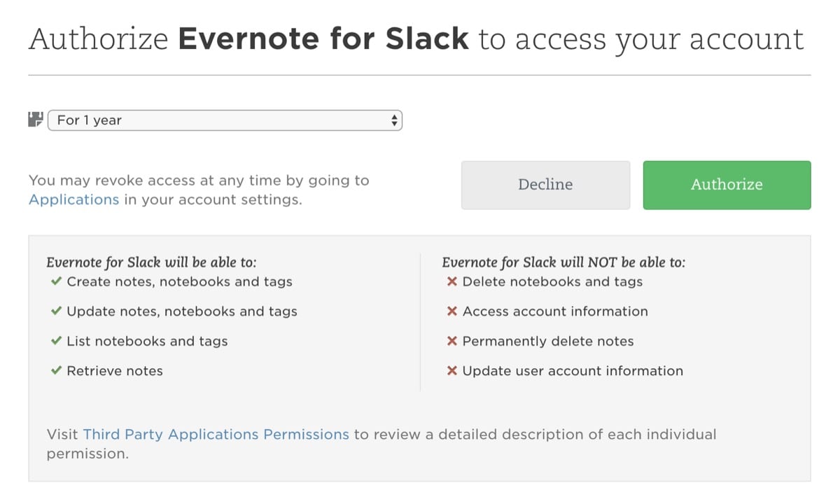The height and width of the screenshot is (504, 840).
Task: Select the text 'Retrieve notes'
Action: coord(115,371)
